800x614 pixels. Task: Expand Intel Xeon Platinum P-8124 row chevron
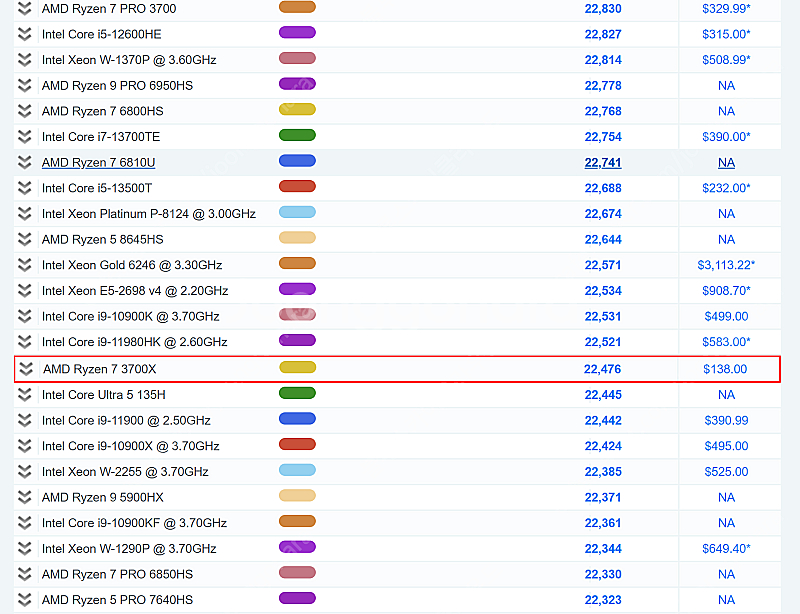click(24, 213)
